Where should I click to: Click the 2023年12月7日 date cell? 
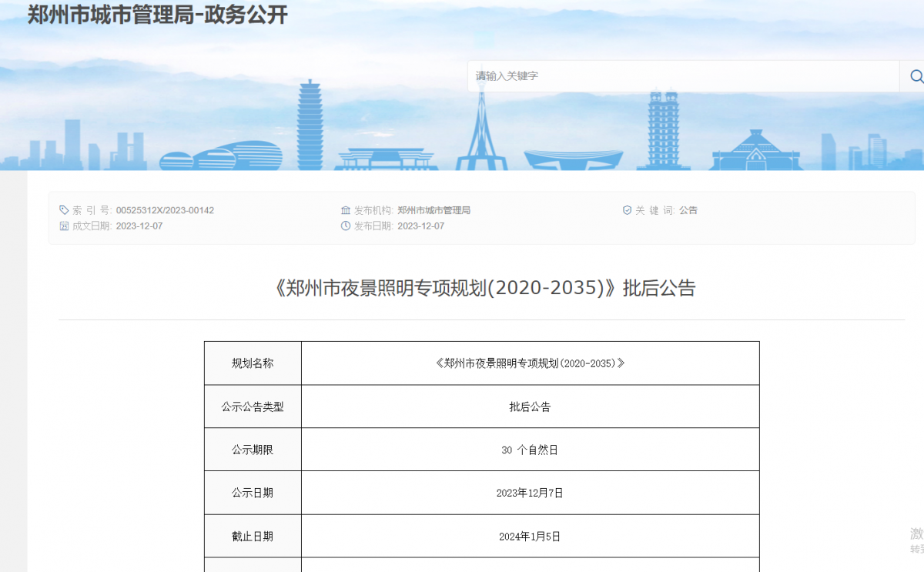[530, 493]
